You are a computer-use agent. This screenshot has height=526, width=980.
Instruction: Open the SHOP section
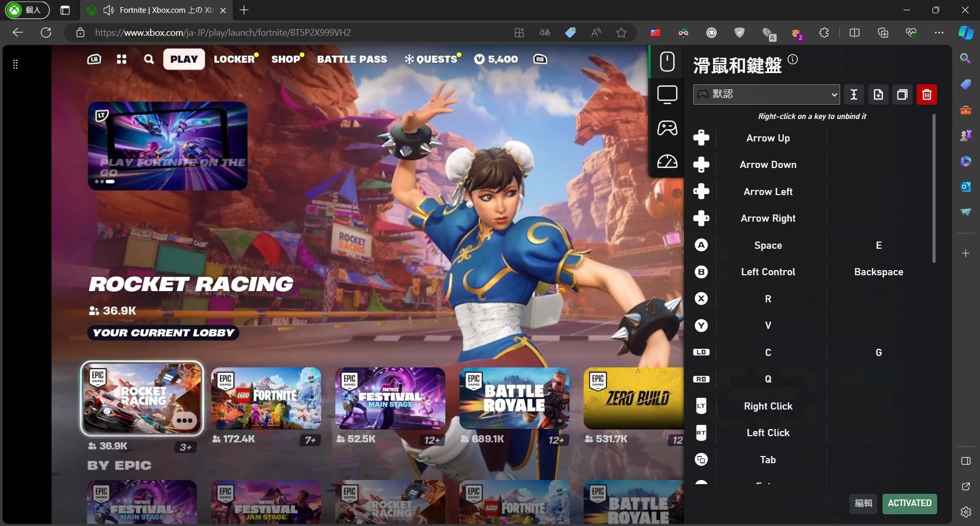coord(286,59)
